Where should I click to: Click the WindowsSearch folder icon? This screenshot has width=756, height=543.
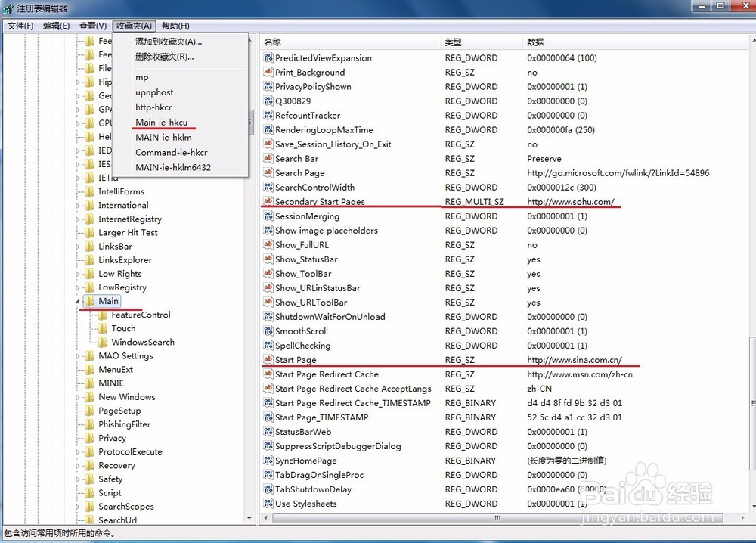click(102, 342)
